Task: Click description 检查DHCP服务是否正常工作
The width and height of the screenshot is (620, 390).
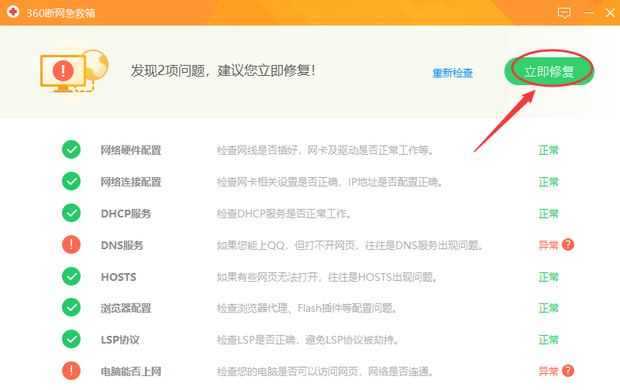Action: (x=283, y=214)
